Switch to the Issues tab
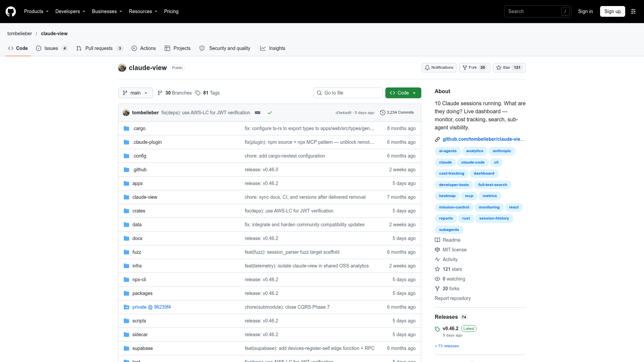This screenshot has width=644, height=362. click(52, 48)
